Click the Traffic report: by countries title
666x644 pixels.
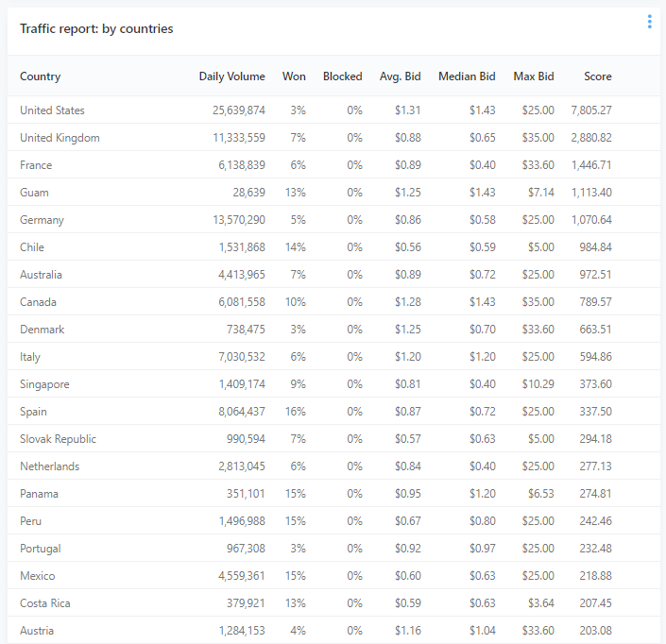pyautogui.click(x=96, y=29)
